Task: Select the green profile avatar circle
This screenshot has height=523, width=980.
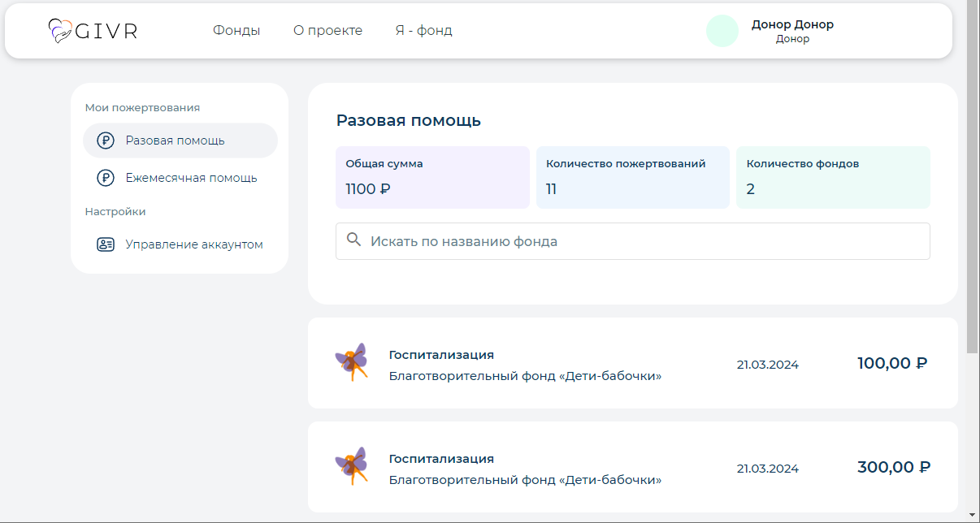Action: (722, 31)
